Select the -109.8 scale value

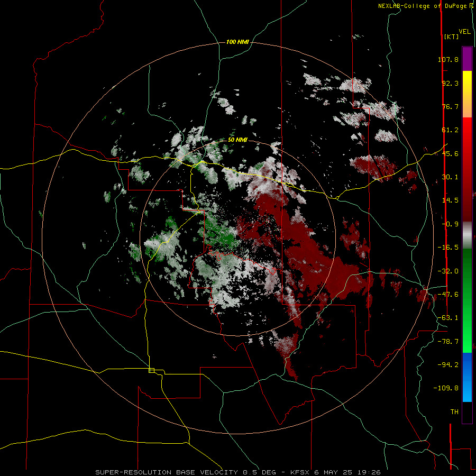click(446, 388)
